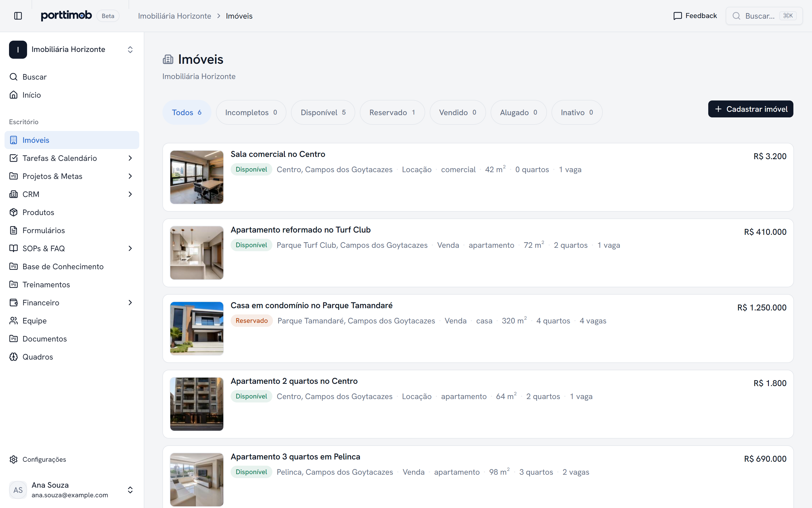Click the Projetos & Metas icon
The width and height of the screenshot is (812, 508).
click(x=14, y=176)
